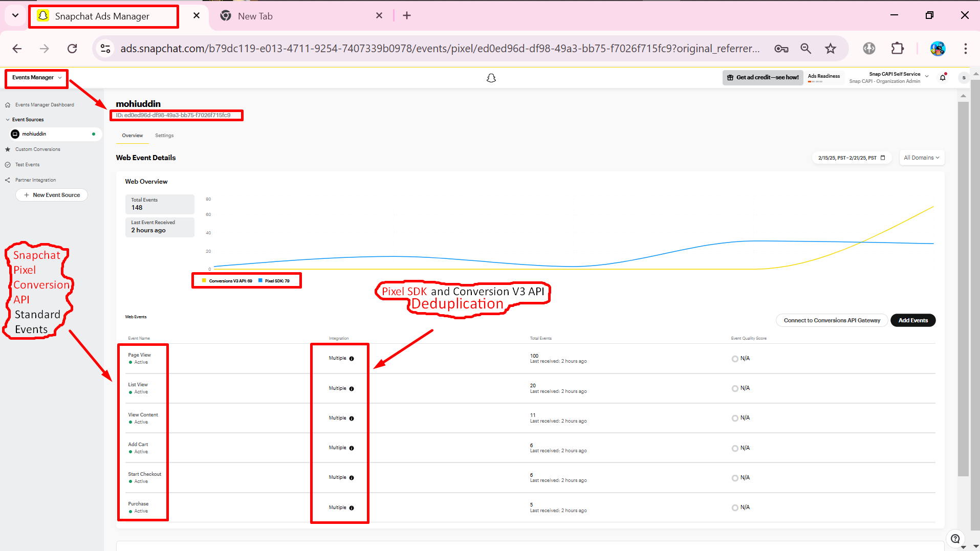Screen dimensions: 980x551
Task: Open the Chrome profile avatar
Action: point(938,49)
